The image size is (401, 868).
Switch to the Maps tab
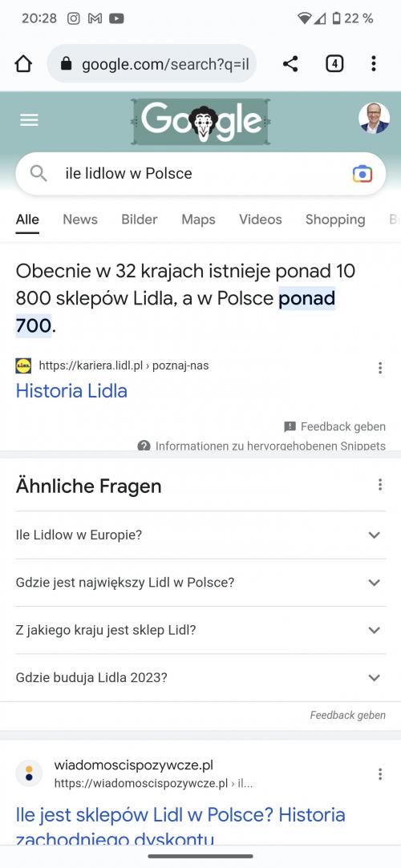[x=198, y=220]
